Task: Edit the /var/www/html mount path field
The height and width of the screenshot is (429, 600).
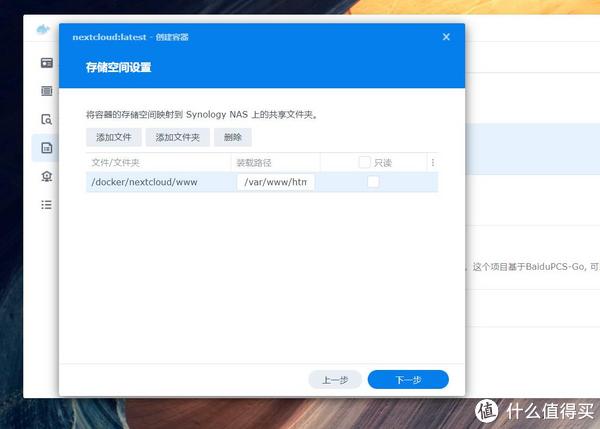Action: pyautogui.click(x=276, y=182)
